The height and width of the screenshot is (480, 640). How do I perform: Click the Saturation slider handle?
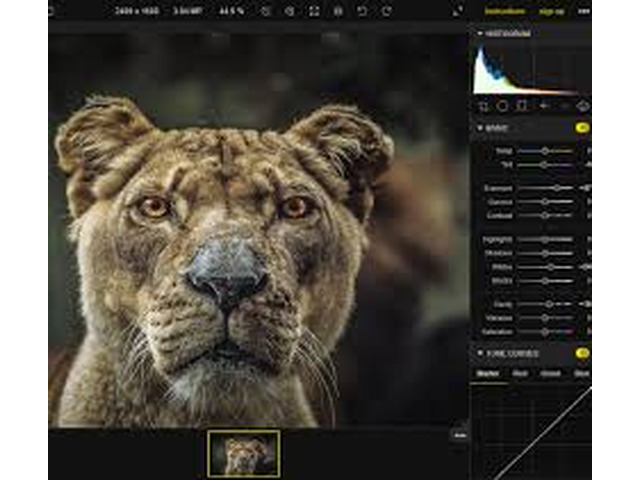click(545, 332)
